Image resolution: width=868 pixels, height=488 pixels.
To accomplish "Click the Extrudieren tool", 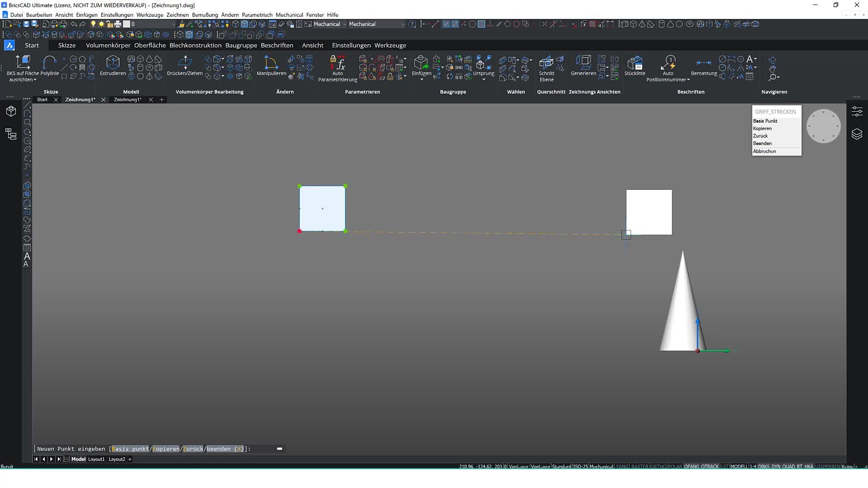I will (x=113, y=66).
